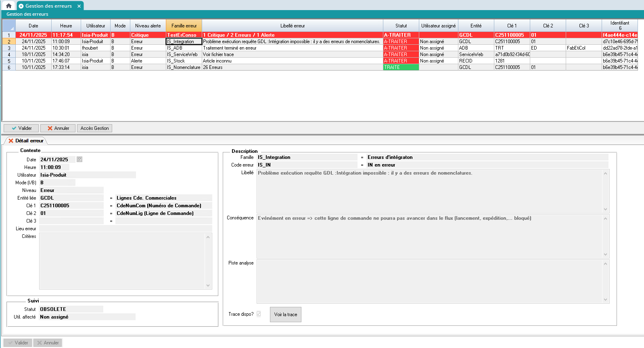Select the green TRAITE status cell
Image resolution: width=644 pixels, height=348 pixels.
point(401,67)
